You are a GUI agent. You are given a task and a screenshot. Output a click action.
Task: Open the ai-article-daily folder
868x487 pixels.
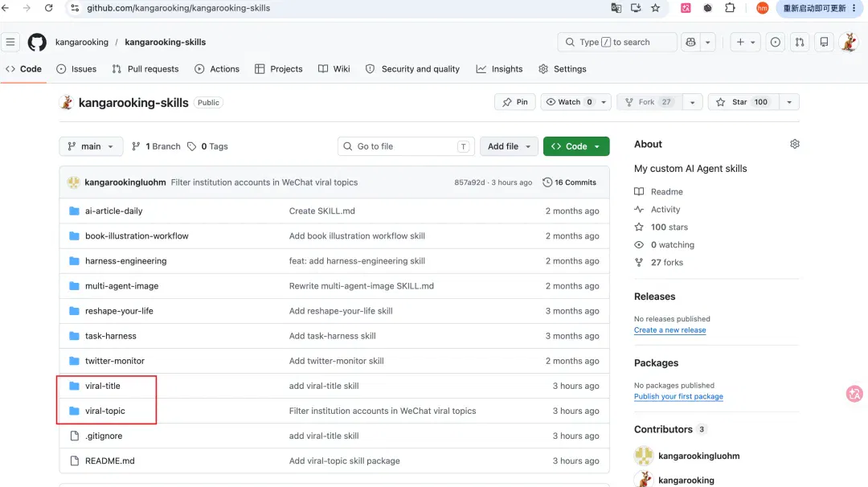pos(113,211)
